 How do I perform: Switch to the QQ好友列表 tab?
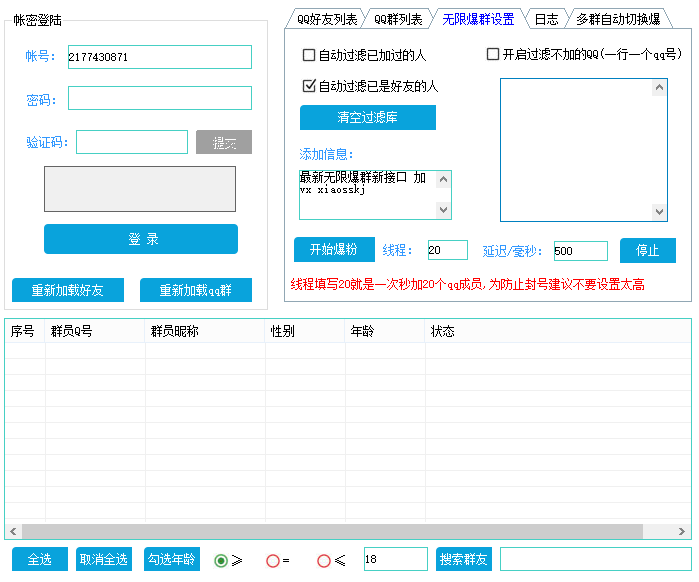327,19
